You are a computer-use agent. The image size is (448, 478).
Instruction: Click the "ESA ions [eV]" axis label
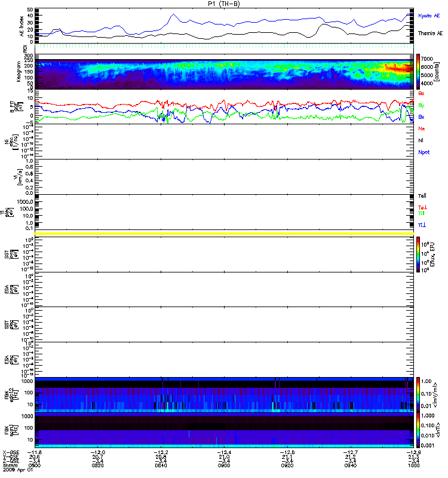coord(11,290)
